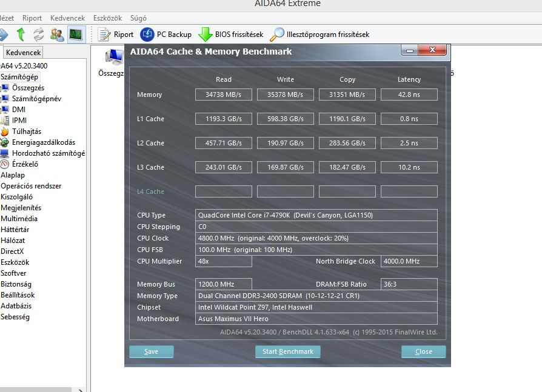Select the Biztonság tree node
The height and width of the screenshot is (392, 542).
(16, 284)
